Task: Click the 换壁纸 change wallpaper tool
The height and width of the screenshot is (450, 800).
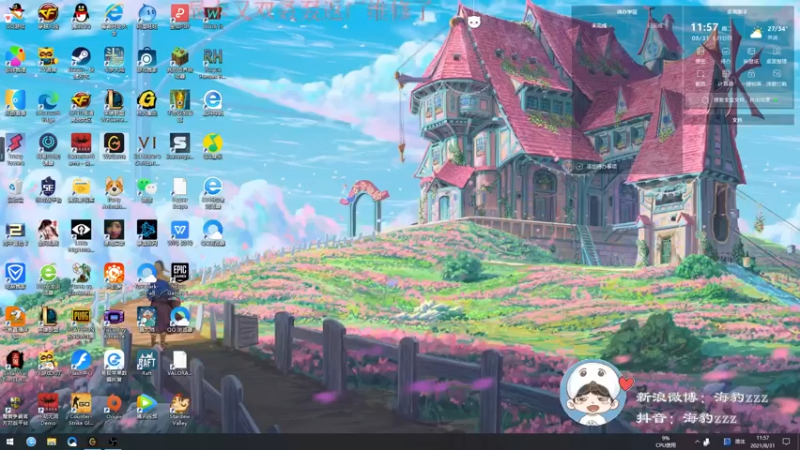Action: [x=751, y=56]
